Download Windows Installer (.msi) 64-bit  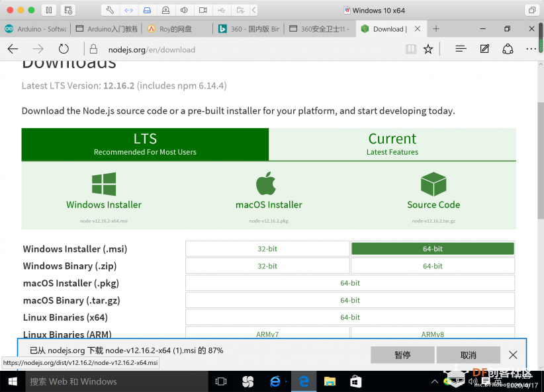pos(433,249)
